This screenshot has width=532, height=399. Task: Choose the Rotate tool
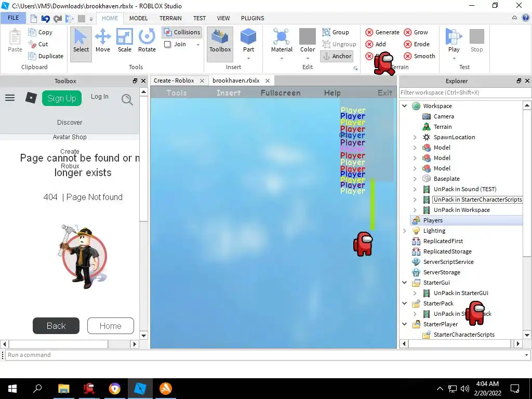[147, 41]
